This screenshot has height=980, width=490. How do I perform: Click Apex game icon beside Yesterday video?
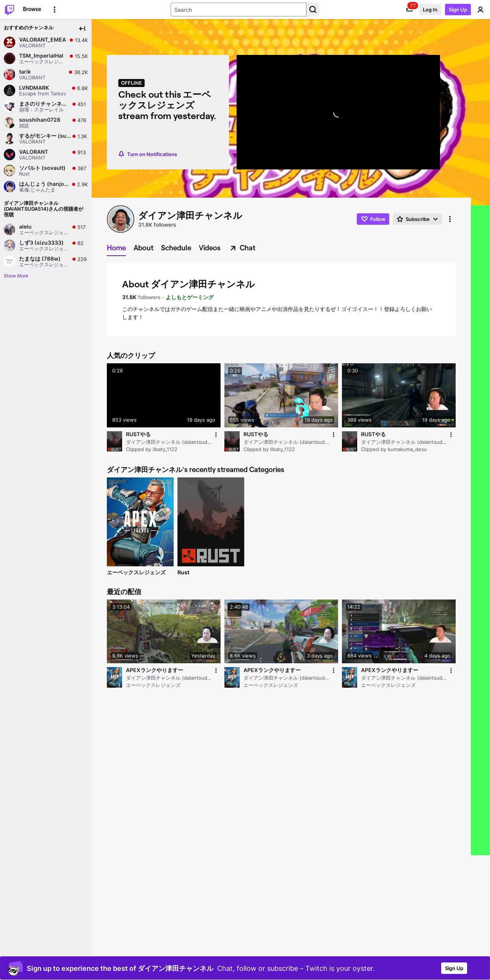(x=114, y=677)
